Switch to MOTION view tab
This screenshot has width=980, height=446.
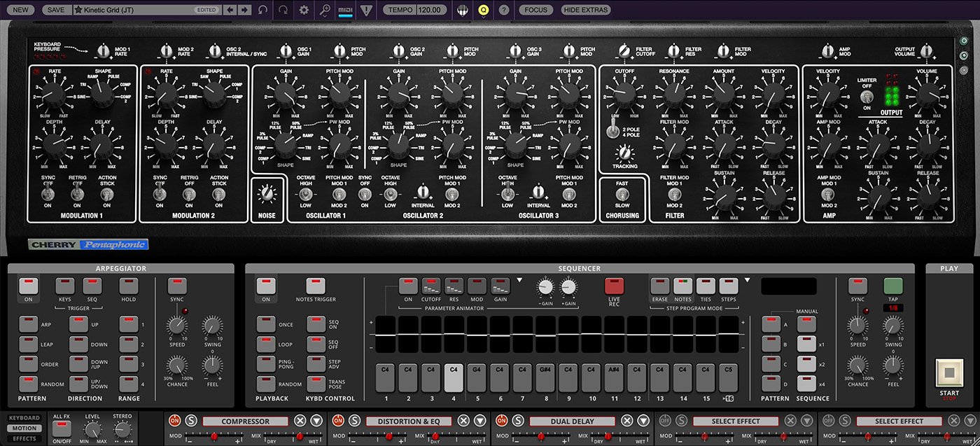[26, 428]
